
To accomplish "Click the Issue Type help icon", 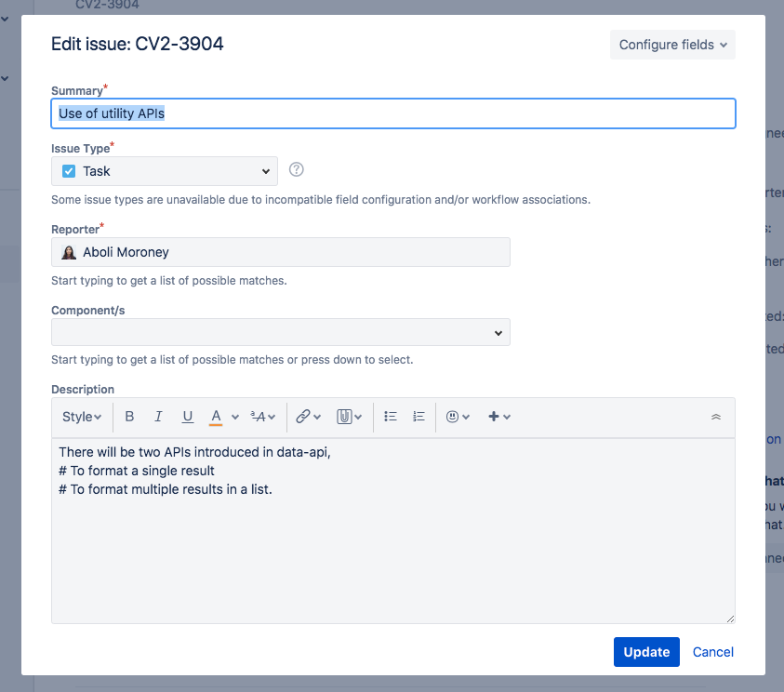I will pyautogui.click(x=297, y=169).
